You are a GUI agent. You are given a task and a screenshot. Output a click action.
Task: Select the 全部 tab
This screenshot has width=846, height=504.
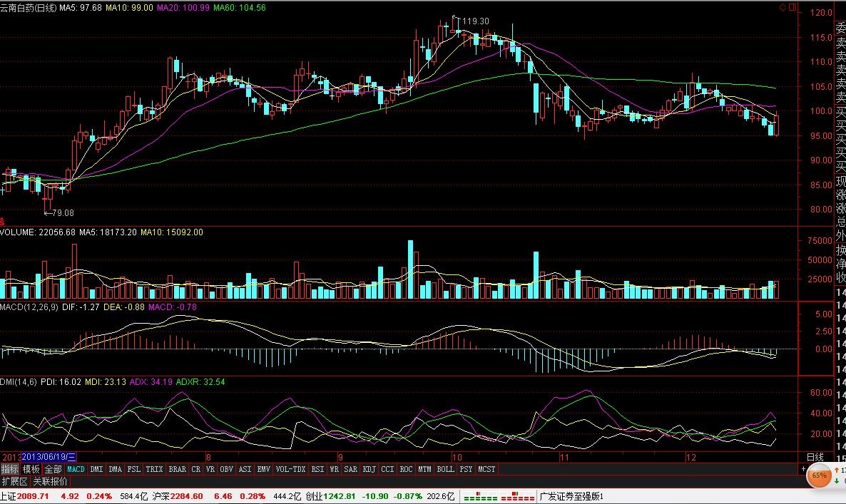pyautogui.click(x=53, y=469)
